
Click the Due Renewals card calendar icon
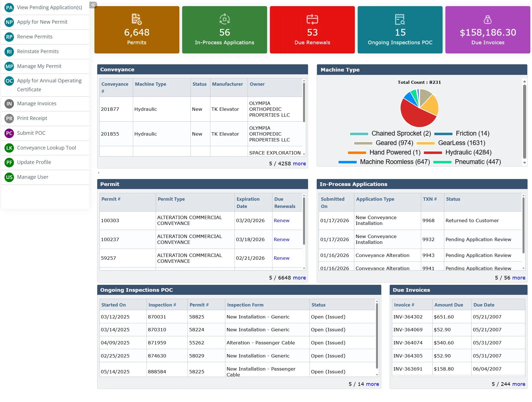pyautogui.click(x=312, y=19)
